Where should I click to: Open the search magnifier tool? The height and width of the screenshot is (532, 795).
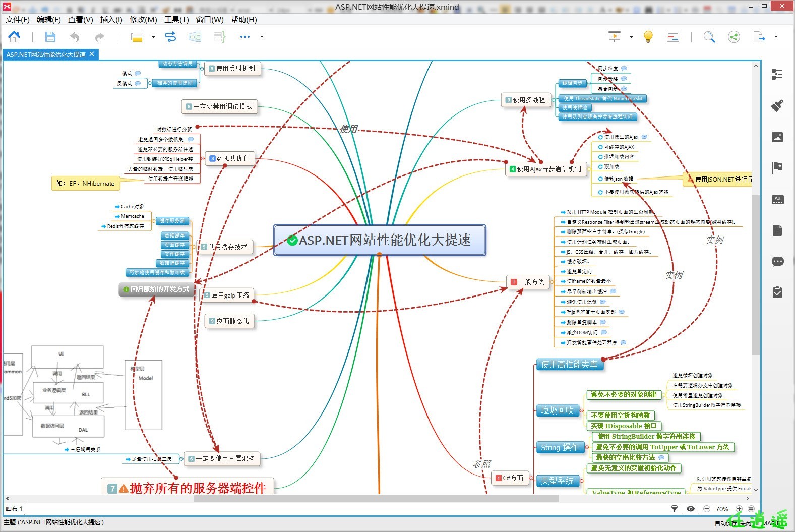pos(709,36)
